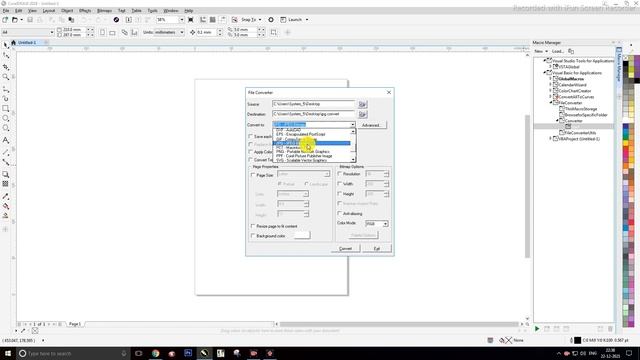This screenshot has height=360, width=640.
Task: Click the Convert button
Action: pos(345,249)
